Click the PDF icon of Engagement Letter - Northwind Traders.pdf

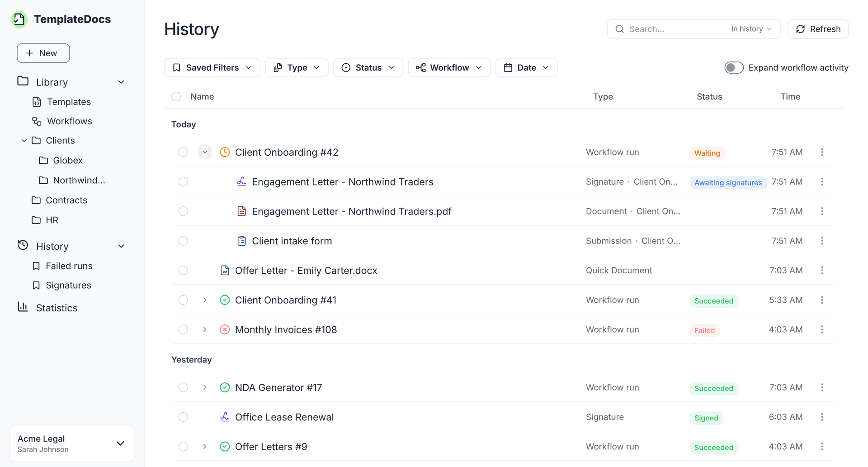(242, 211)
